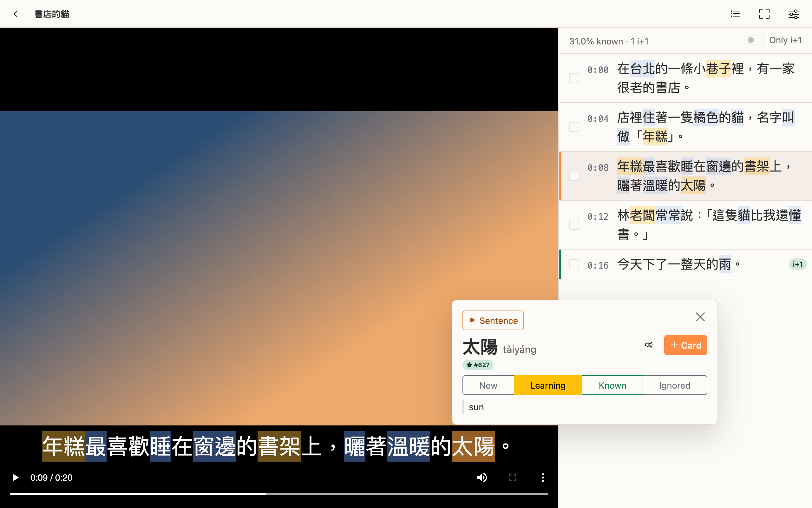
Task: Mute the video volume speaker icon
Action: 482,478
